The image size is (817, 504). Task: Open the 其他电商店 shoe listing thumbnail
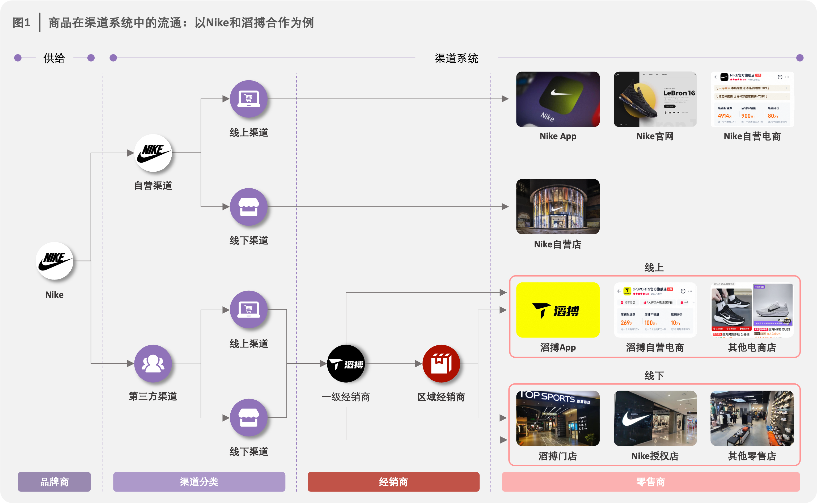pos(752,310)
